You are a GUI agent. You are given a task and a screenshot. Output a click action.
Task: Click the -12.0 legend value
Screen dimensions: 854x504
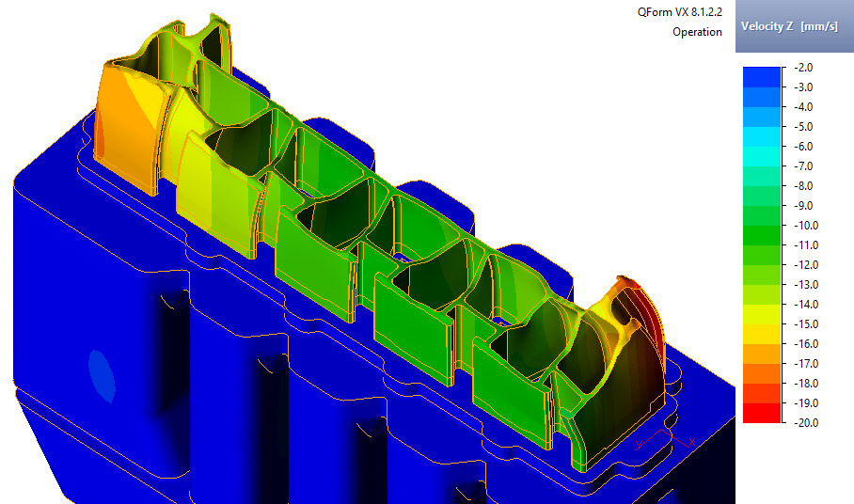coord(806,264)
